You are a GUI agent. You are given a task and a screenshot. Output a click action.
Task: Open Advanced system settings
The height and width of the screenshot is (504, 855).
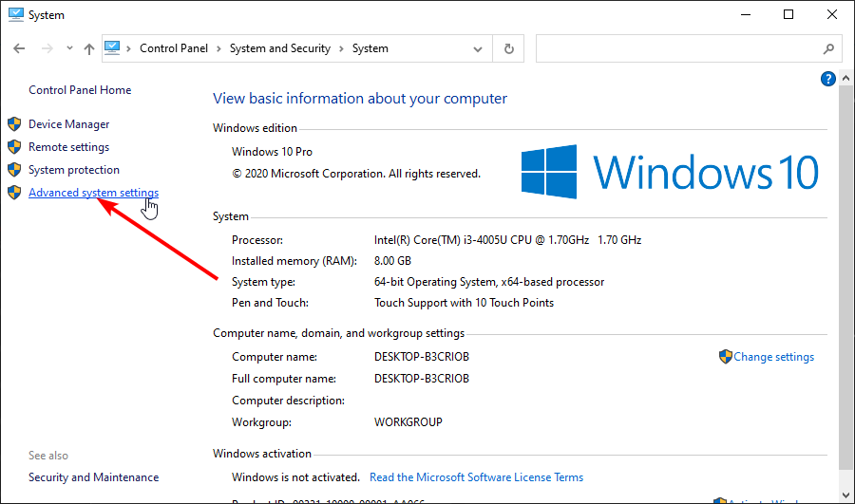point(93,193)
